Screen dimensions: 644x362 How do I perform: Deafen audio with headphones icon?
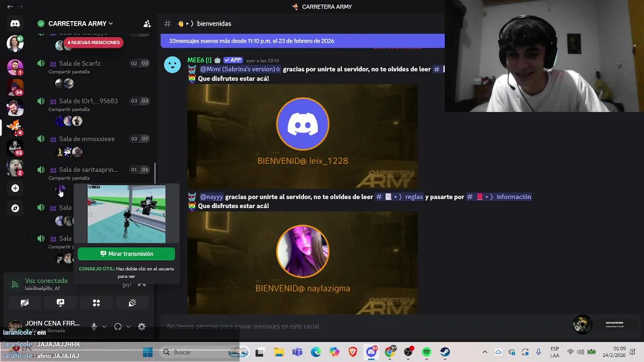coord(118,326)
